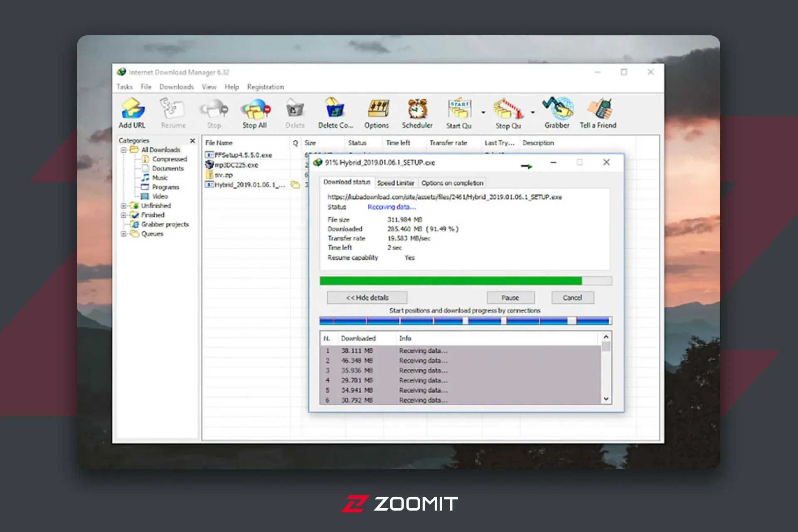Expand the Finished tree node
798x532 pixels.
123,215
